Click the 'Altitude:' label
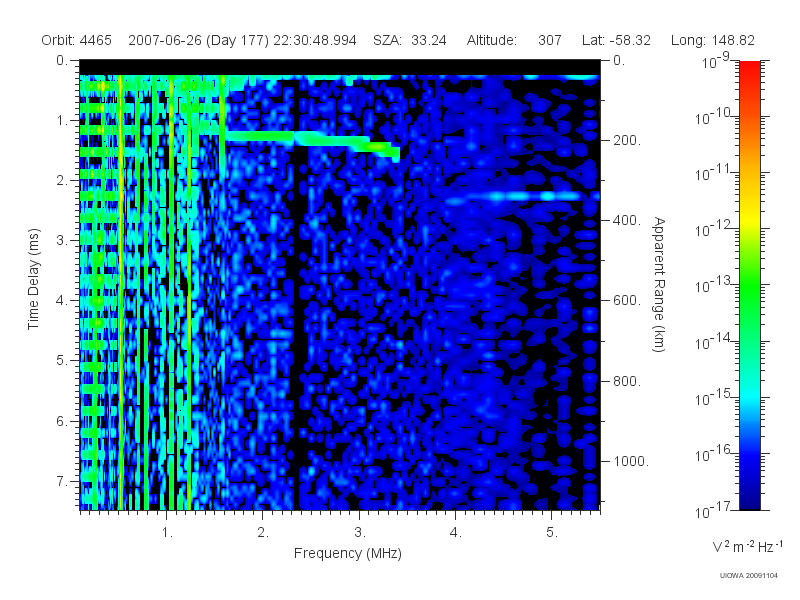The width and height of the screenshot is (800, 600). tap(491, 40)
